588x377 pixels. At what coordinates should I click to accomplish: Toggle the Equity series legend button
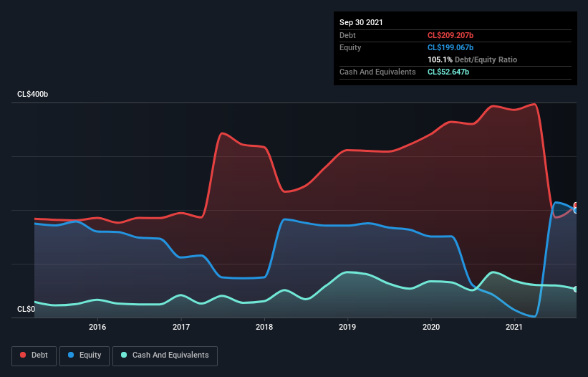pos(85,355)
